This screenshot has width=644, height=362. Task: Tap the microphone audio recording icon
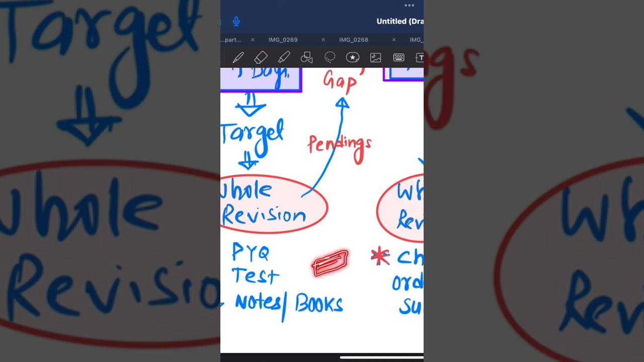click(236, 21)
